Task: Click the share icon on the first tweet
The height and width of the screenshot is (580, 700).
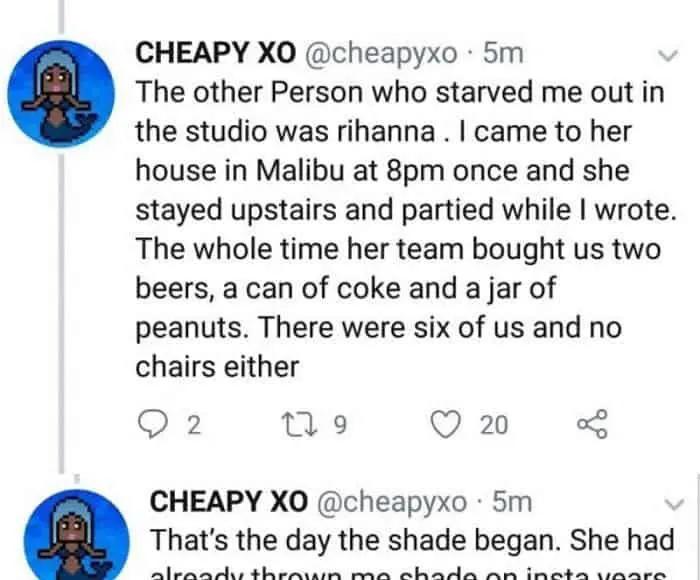Action: [x=592, y=425]
